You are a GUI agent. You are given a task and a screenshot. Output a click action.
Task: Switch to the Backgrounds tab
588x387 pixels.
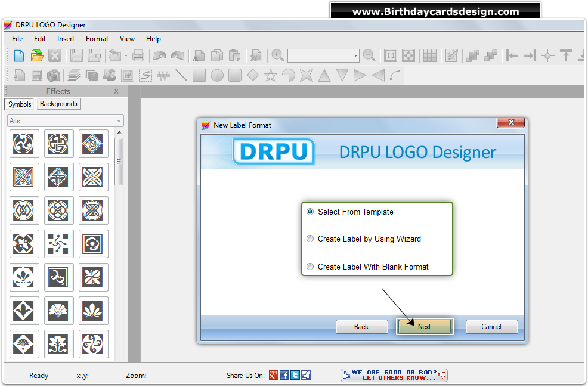click(x=58, y=104)
